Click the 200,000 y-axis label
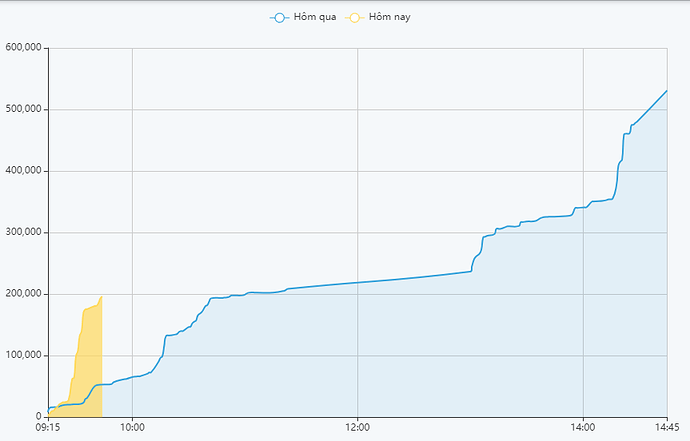 click(23, 294)
